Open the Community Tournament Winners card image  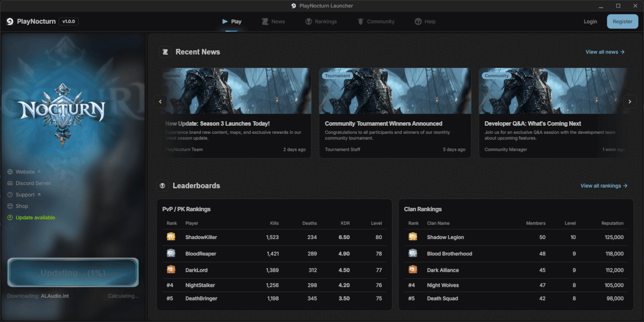[395, 91]
